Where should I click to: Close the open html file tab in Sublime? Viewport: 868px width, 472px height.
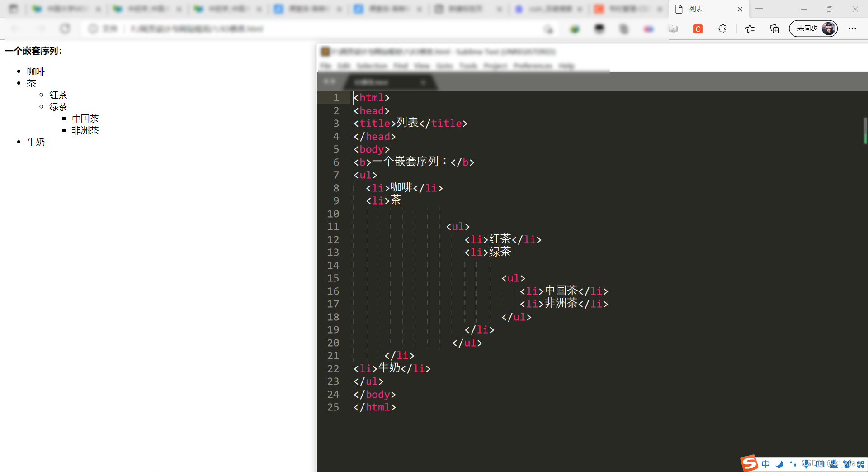423,82
